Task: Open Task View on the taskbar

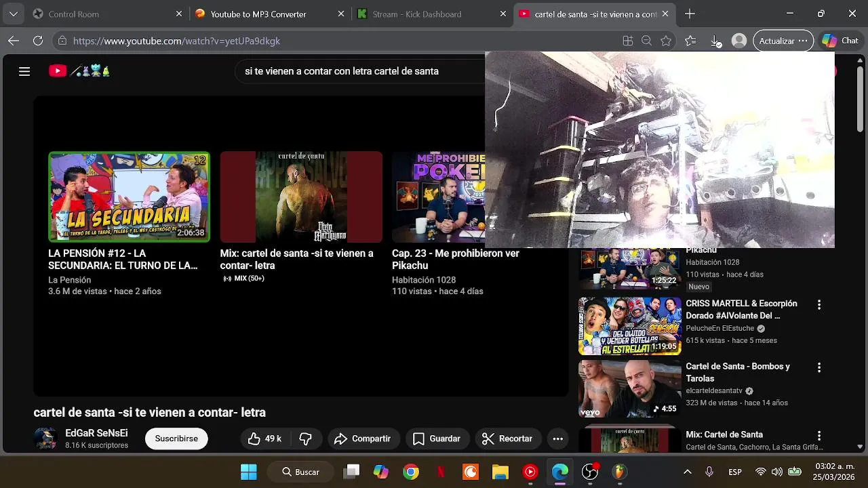Action: (351, 472)
